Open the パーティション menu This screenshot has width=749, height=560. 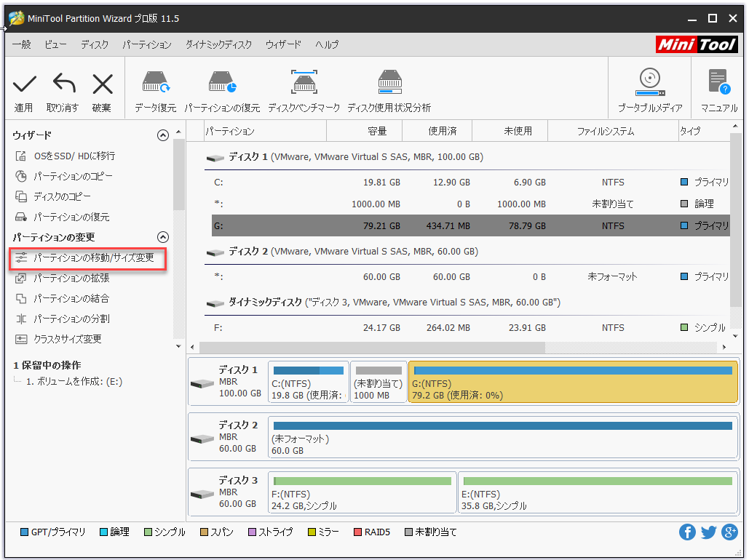tap(146, 45)
